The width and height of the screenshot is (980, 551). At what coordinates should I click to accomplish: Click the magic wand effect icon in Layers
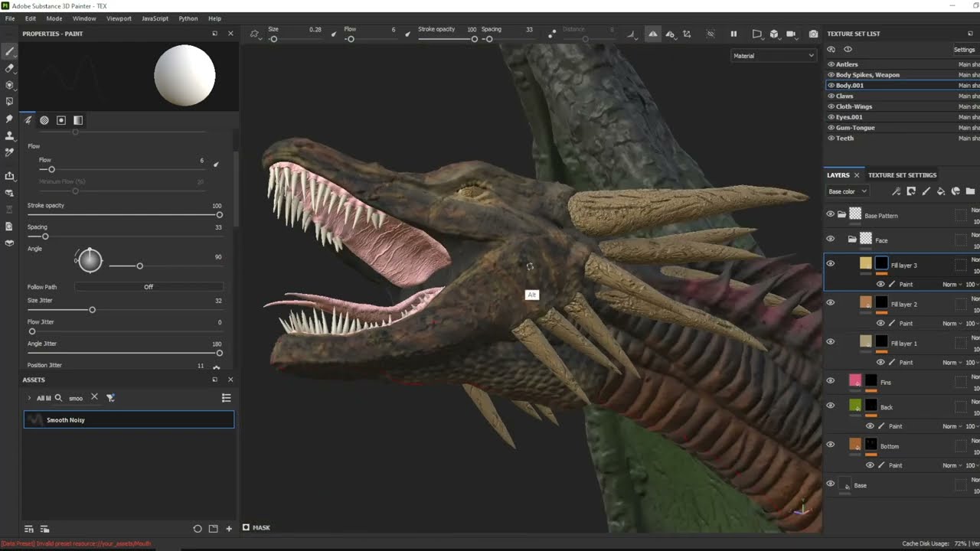coord(896,191)
